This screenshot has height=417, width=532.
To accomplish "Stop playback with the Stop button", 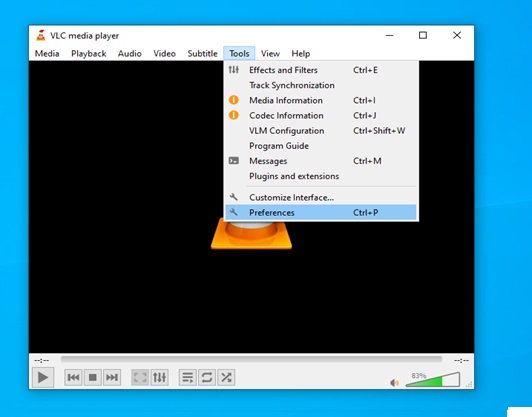I will pos(93,377).
